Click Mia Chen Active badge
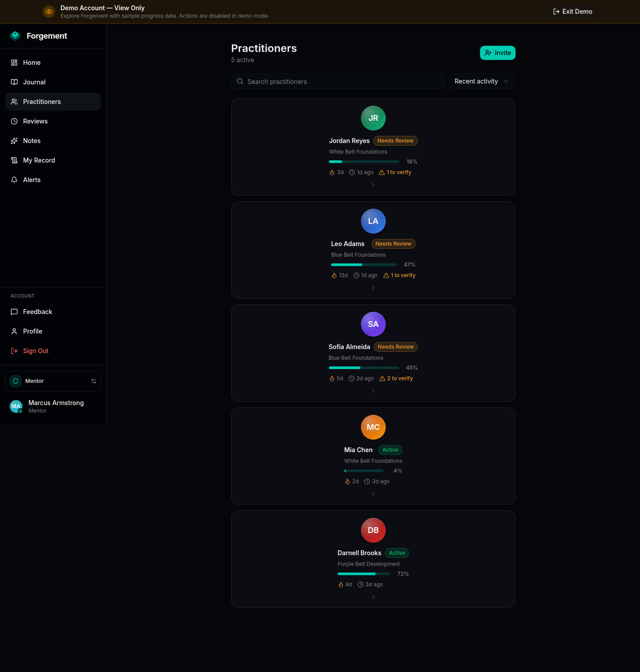 pos(390,450)
